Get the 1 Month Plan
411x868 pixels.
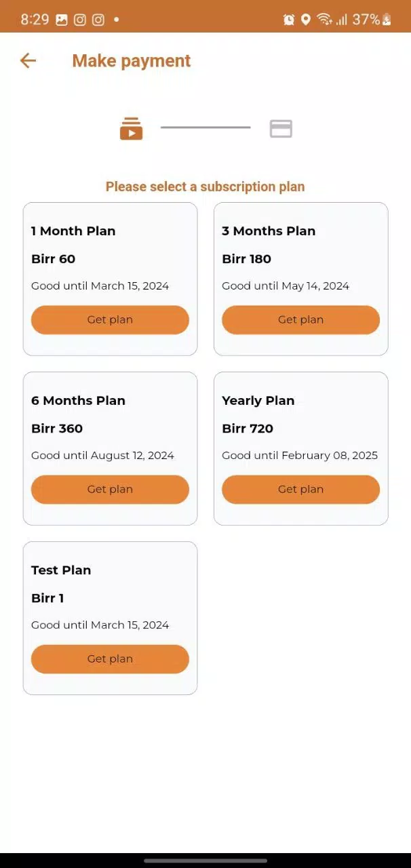click(110, 319)
